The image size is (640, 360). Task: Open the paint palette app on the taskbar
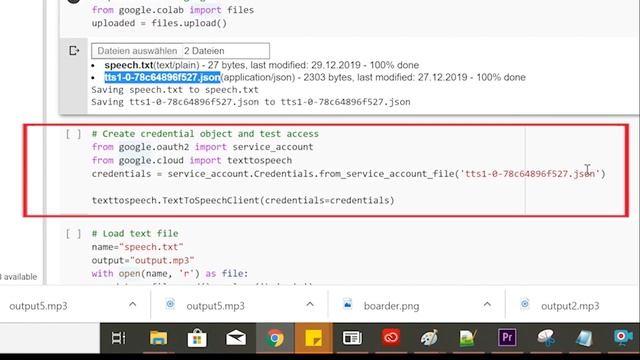point(429,338)
